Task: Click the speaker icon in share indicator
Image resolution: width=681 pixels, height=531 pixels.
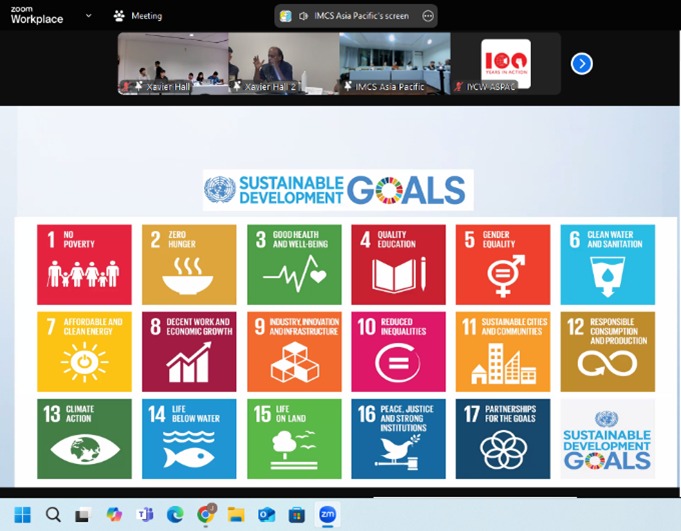Action: pos(303,16)
